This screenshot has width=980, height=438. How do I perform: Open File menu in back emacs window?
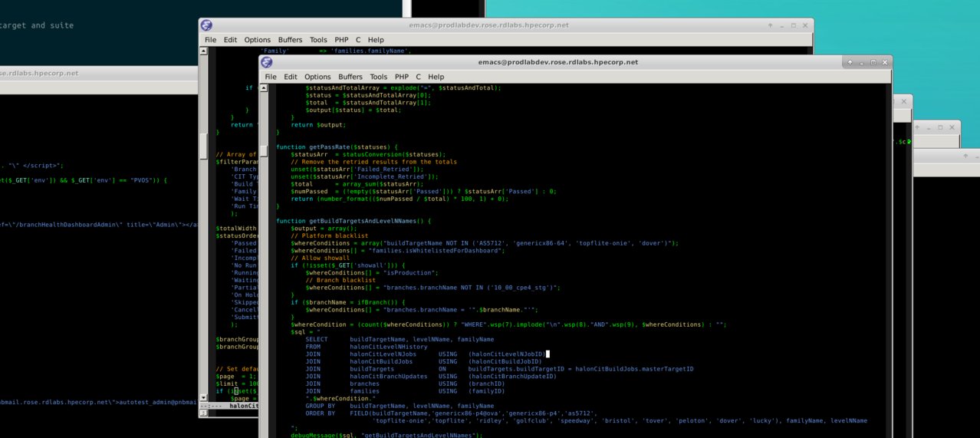coord(210,40)
